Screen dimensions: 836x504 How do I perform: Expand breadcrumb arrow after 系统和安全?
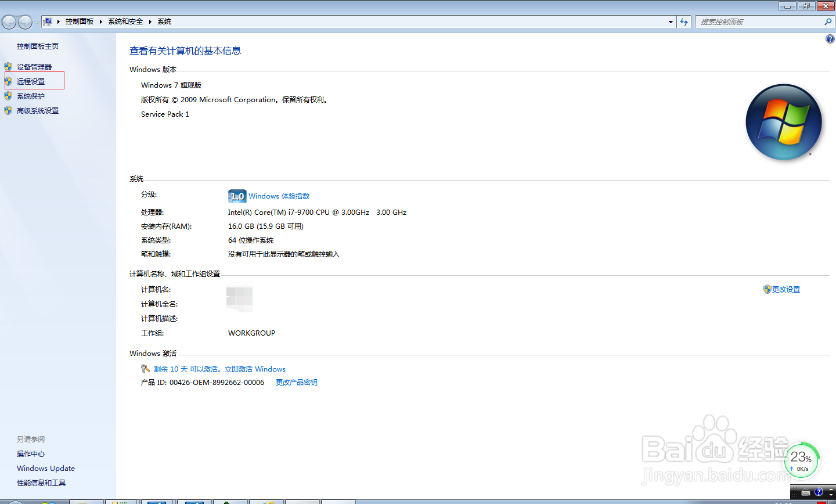click(150, 21)
